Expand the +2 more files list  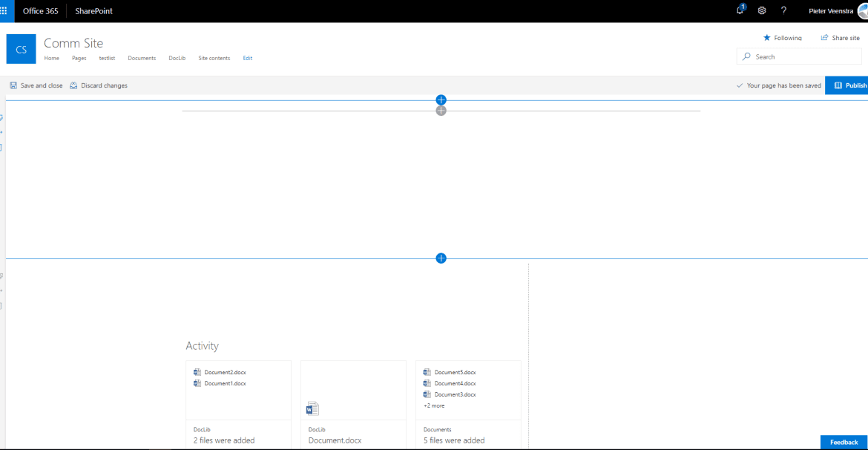pyautogui.click(x=433, y=405)
